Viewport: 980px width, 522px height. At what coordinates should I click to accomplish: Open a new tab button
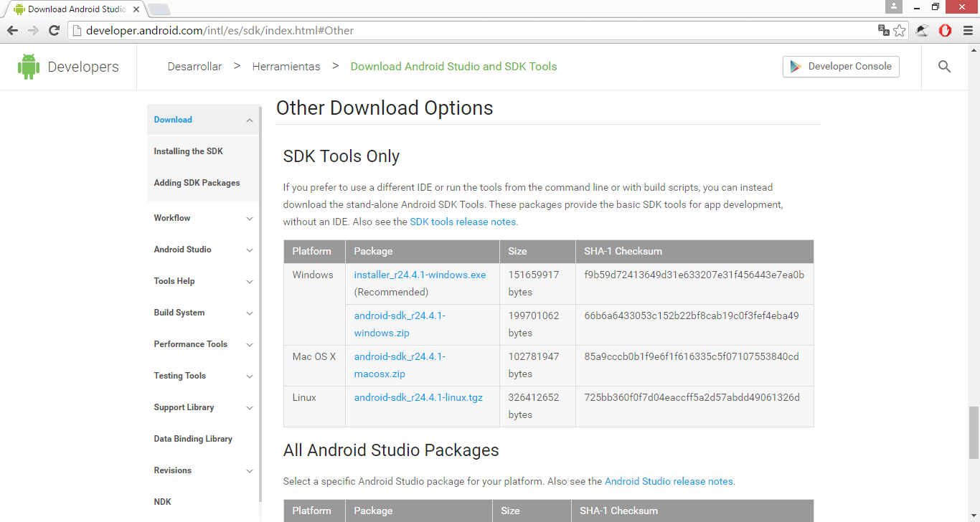[159, 9]
